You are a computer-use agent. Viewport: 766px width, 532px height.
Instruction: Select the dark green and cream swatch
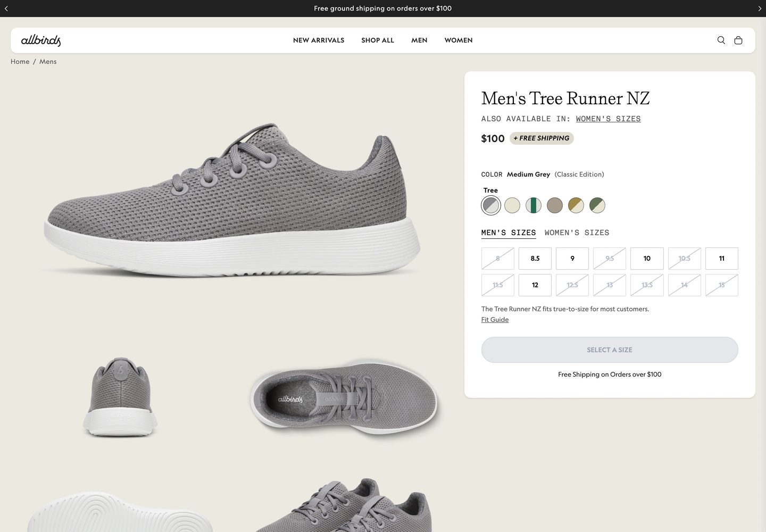click(597, 205)
